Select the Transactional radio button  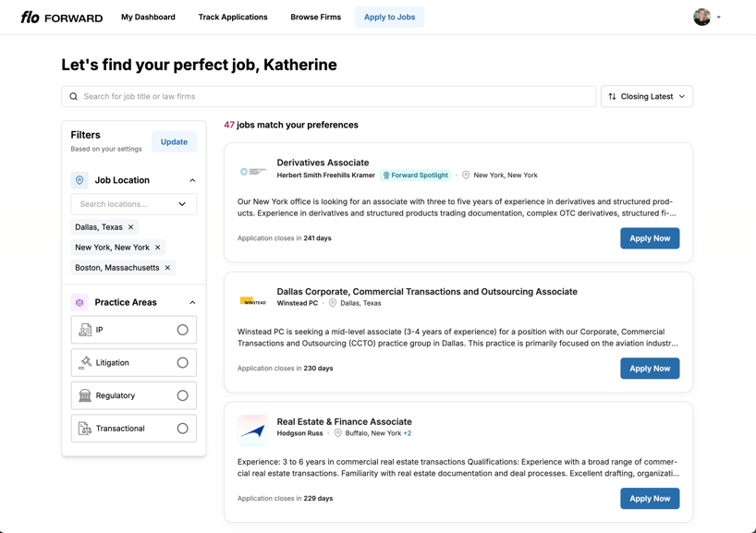coord(182,429)
